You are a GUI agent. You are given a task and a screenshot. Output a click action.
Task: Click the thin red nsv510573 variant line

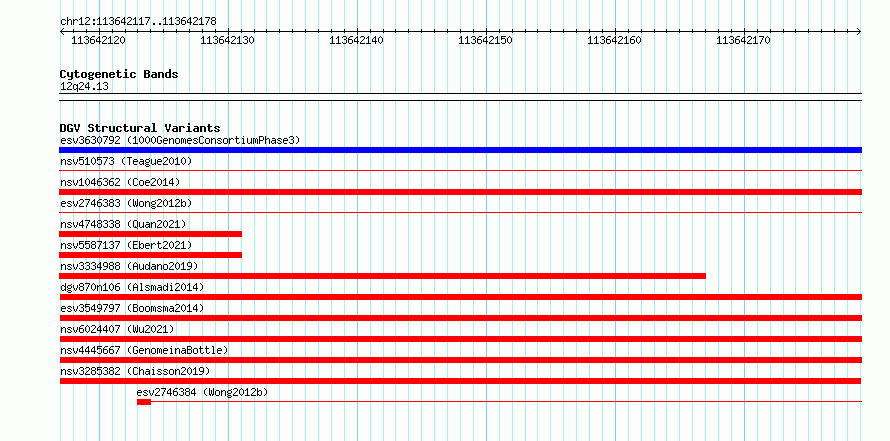460,170
